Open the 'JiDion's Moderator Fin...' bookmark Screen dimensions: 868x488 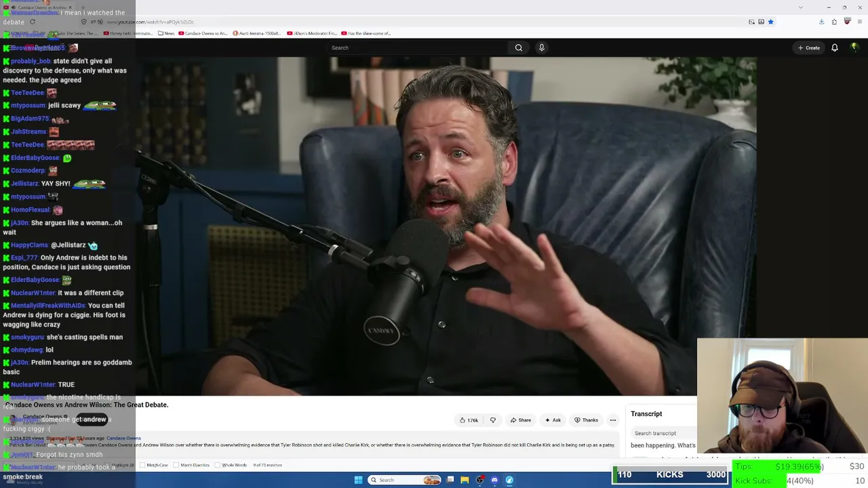(x=311, y=33)
